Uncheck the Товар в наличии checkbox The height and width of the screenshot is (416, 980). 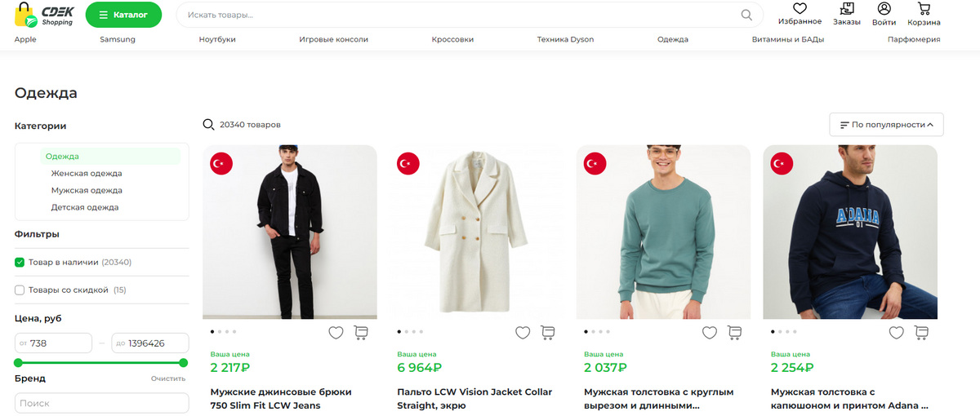pyautogui.click(x=20, y=263)
